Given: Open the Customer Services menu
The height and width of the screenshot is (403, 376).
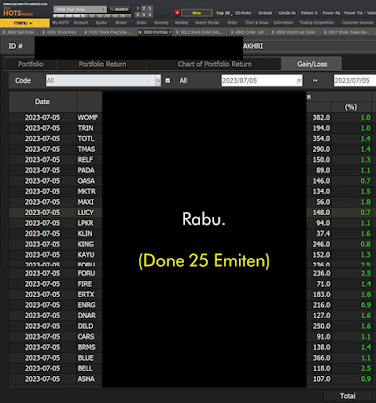Looking at the screenshot, I should tap(358, 23).
